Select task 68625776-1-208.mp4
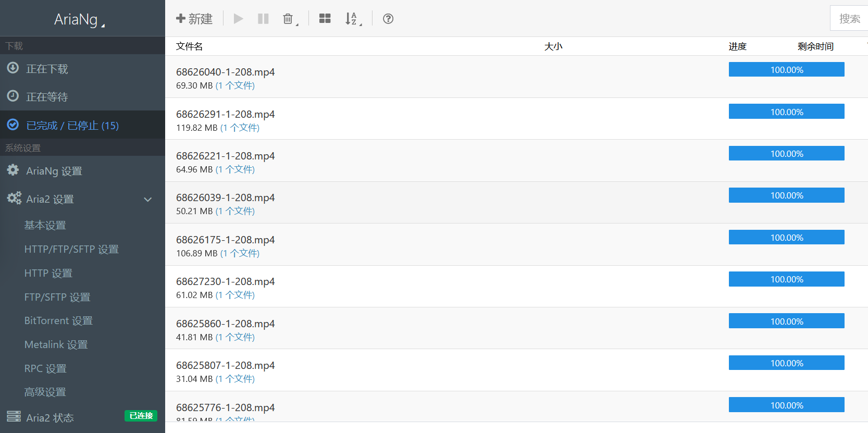Screen dimensions: 868x433 tap(225, 407)
